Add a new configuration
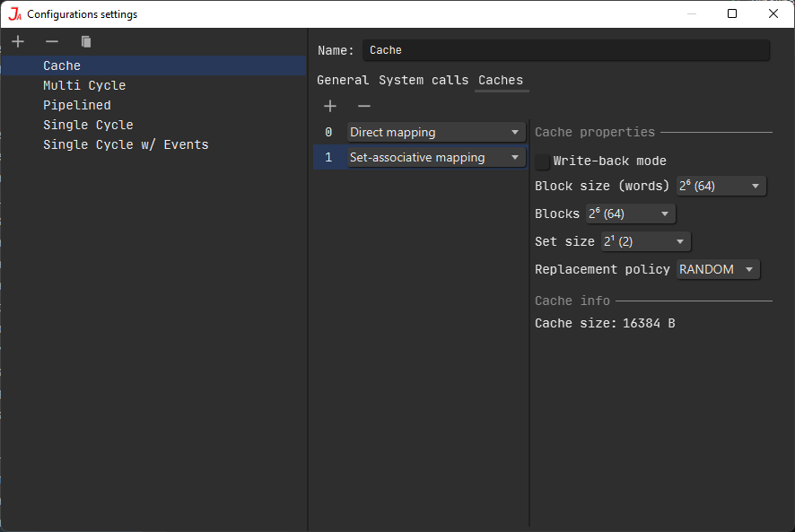The height and width of the screenshot is (532, 795). coord(18,41)
